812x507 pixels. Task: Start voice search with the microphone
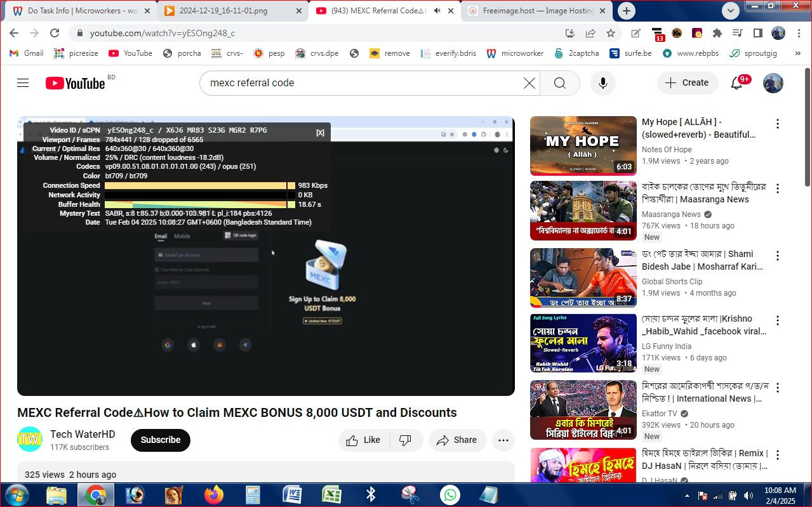(x=602, y=83)
